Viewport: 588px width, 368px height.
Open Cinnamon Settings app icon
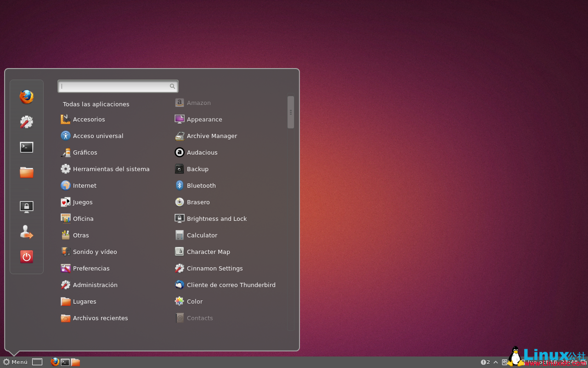(x=180, y=268)
